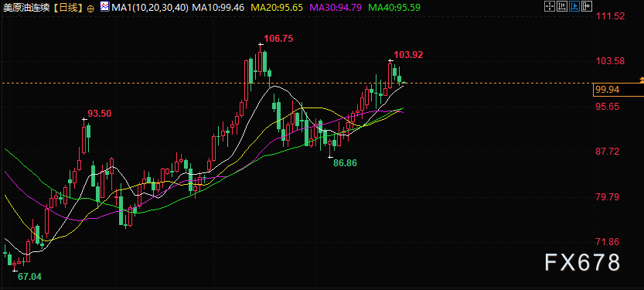The image size is (644, 290).
Task: Click the 79.79 price axis value
Action: [x=608, y=196]
